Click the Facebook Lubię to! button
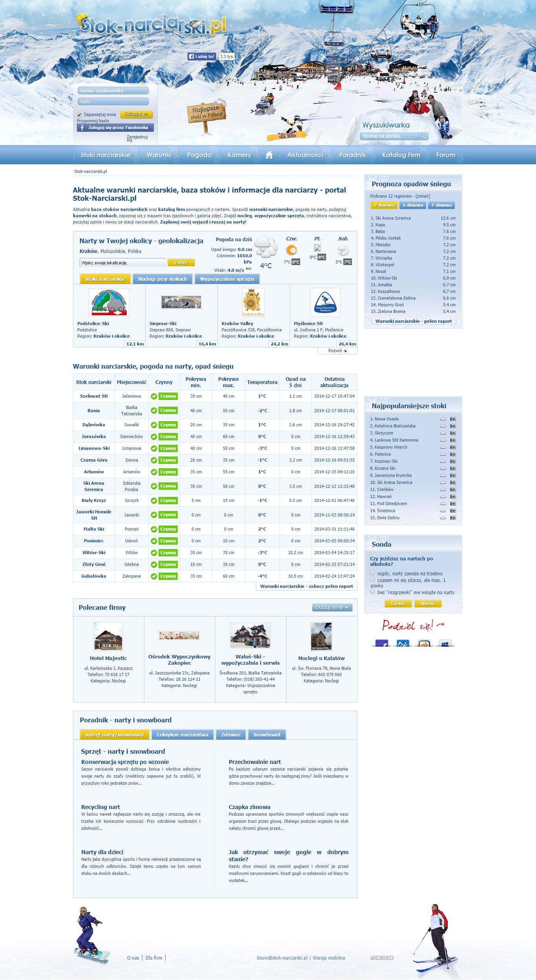 click(x=202, y=56)
